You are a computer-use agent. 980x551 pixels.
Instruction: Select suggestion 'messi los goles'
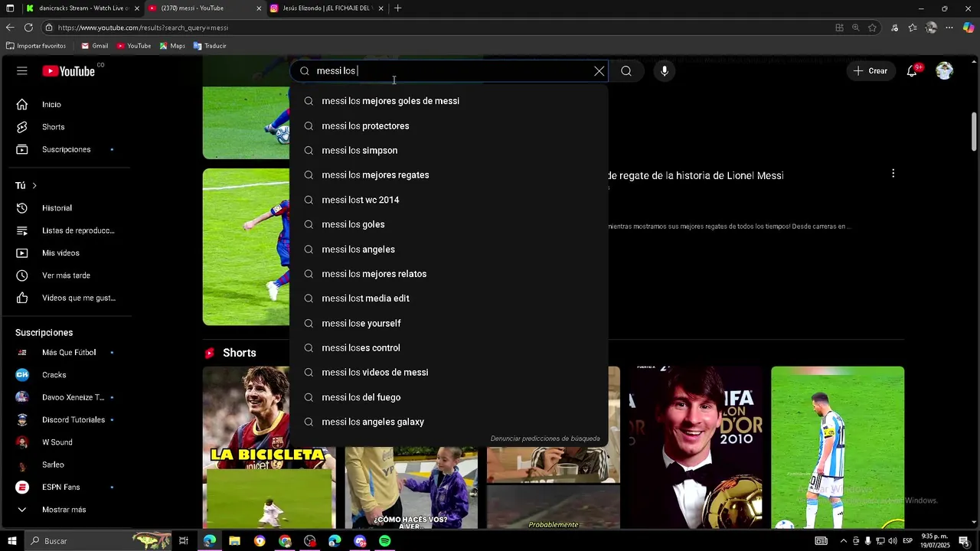[x=449, y=224]
